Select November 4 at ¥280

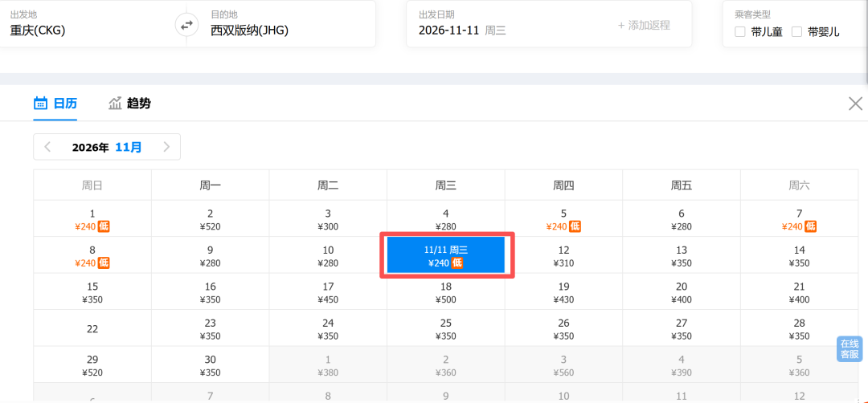click(x=446, y=219)
